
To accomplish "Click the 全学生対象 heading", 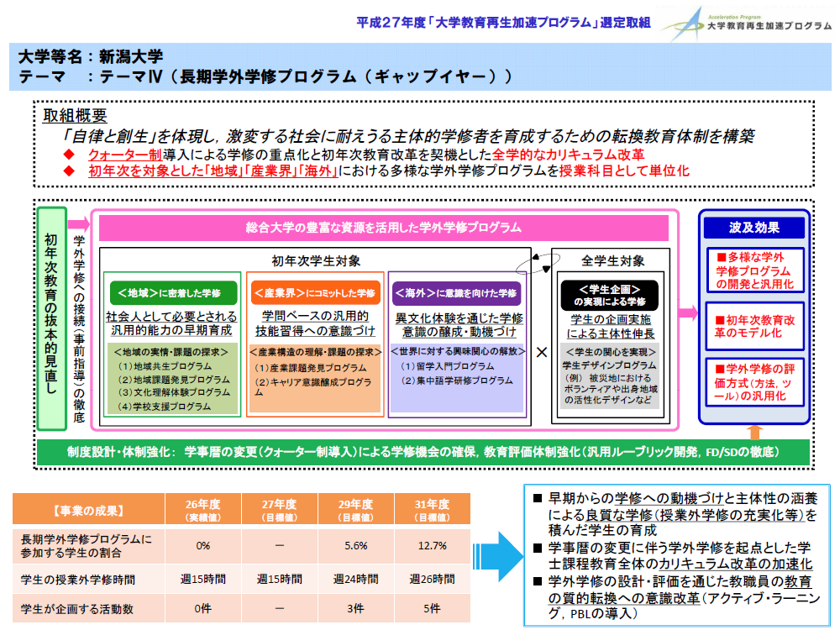I will (x=613, y=261).
